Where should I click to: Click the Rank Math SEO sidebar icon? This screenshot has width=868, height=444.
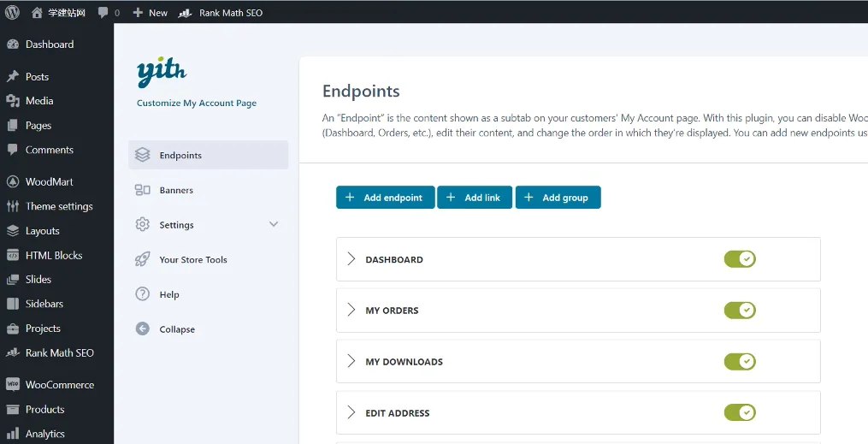(x=13, y=352)
